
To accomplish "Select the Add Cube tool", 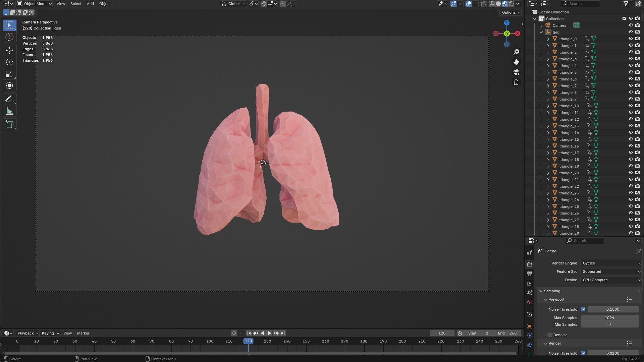I will 9,124.
